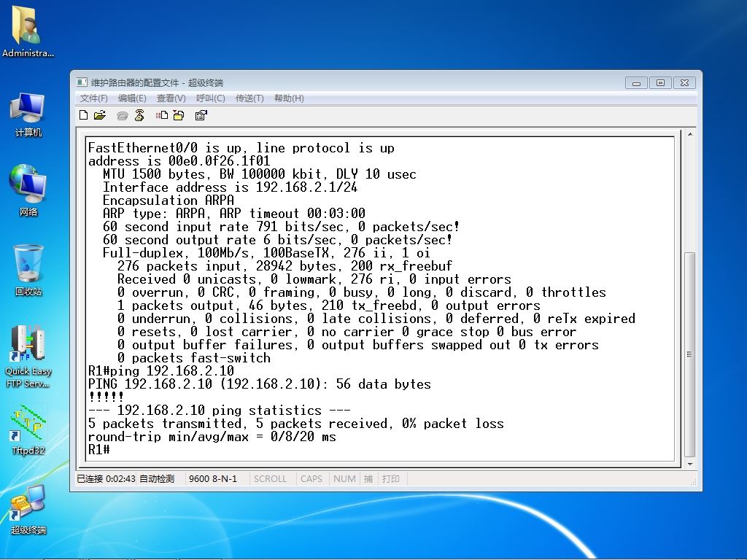
Task: Click the scroll up arrow in terminal
Action: pos(689,135)
